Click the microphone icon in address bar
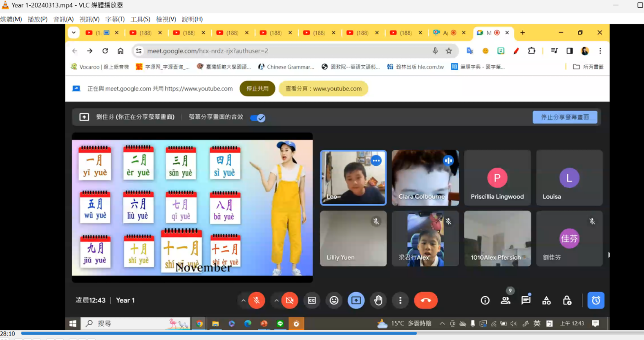The image size is (644, 340). pos(435,51)
